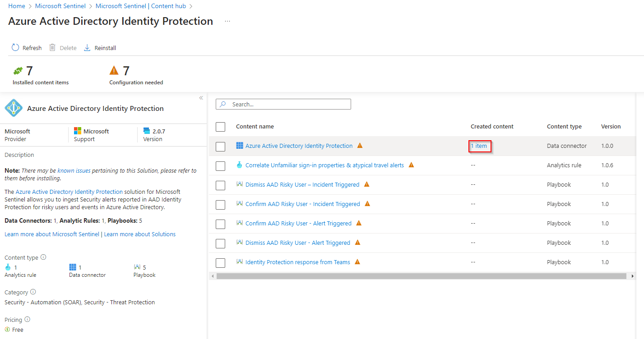Viewport: 644px width, 339px height.
Task: Open the known issues link
Action: point(74,171)
